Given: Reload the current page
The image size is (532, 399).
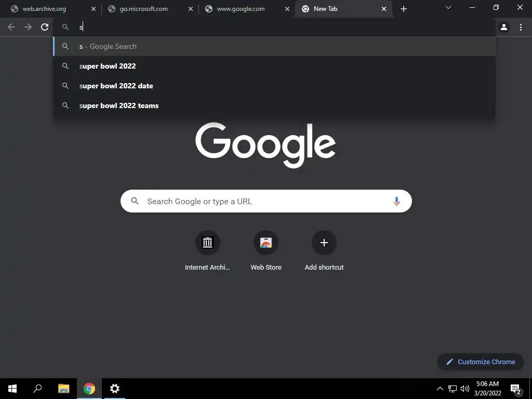Looking at the screenshot, I should pyautogui.click(x=45, y=27).
